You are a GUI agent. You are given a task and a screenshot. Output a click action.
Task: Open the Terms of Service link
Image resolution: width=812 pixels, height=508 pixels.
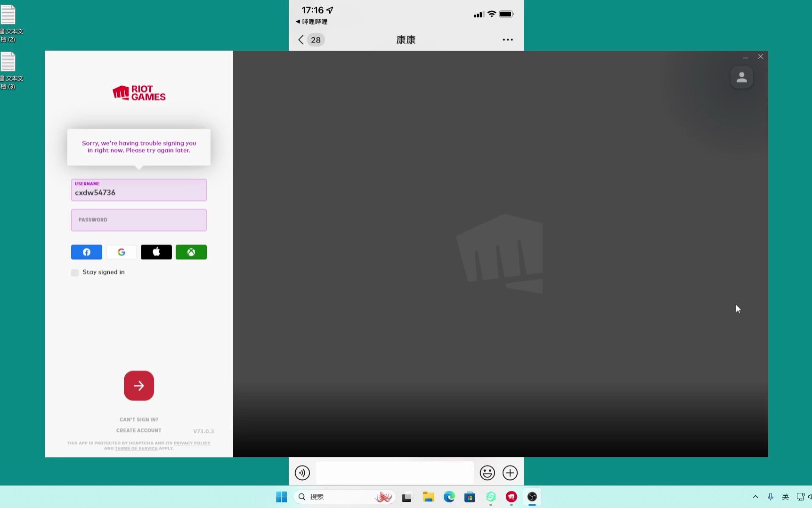pyautogui.click(x=137, y=448)
